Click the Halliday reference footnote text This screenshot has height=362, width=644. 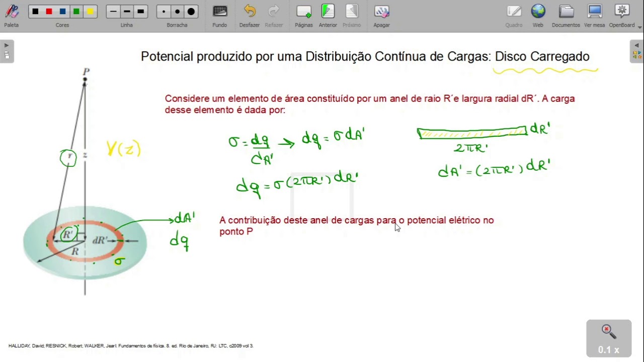tap(131, 346)
